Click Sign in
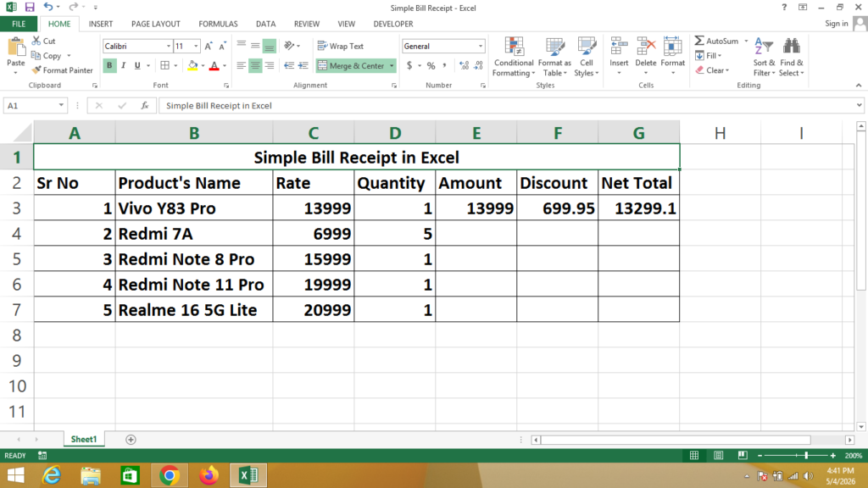This screenshot has width=868, height=488. [836, 23]
